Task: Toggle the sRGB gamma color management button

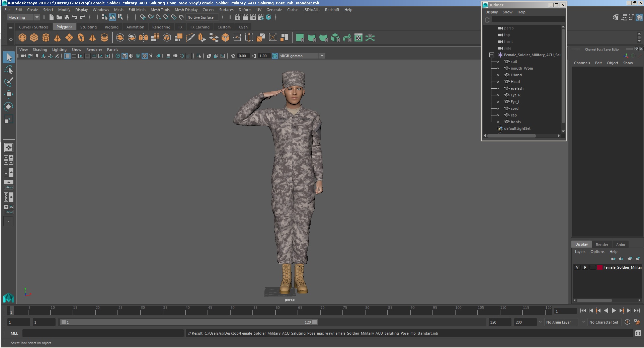Action: point(275,56)
